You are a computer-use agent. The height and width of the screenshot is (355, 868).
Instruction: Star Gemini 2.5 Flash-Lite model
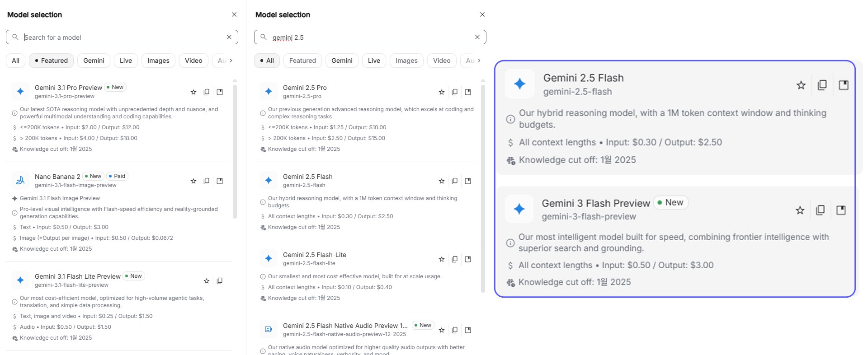click(x=442, y=259)
